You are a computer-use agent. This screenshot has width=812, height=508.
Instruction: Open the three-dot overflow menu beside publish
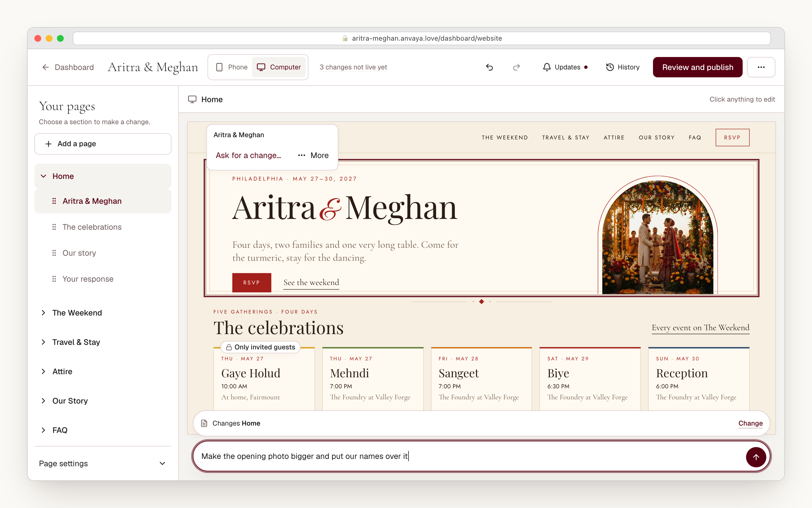(x=761, y=67)
